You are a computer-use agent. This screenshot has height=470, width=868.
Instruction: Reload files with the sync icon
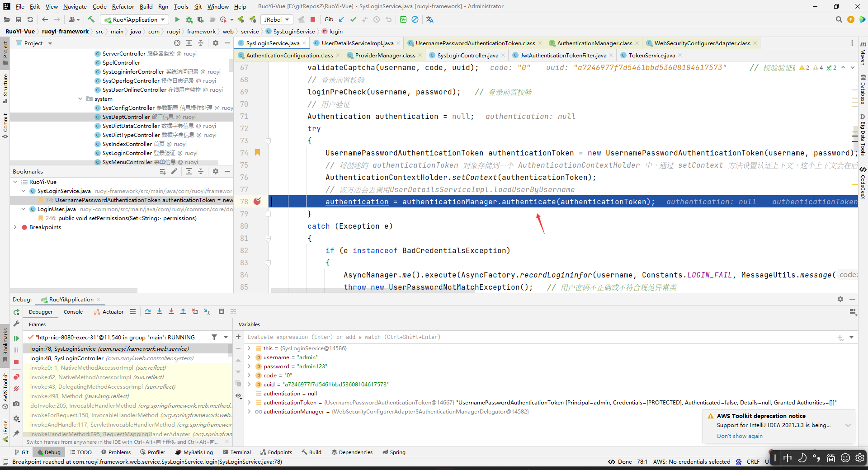[30, 19]
